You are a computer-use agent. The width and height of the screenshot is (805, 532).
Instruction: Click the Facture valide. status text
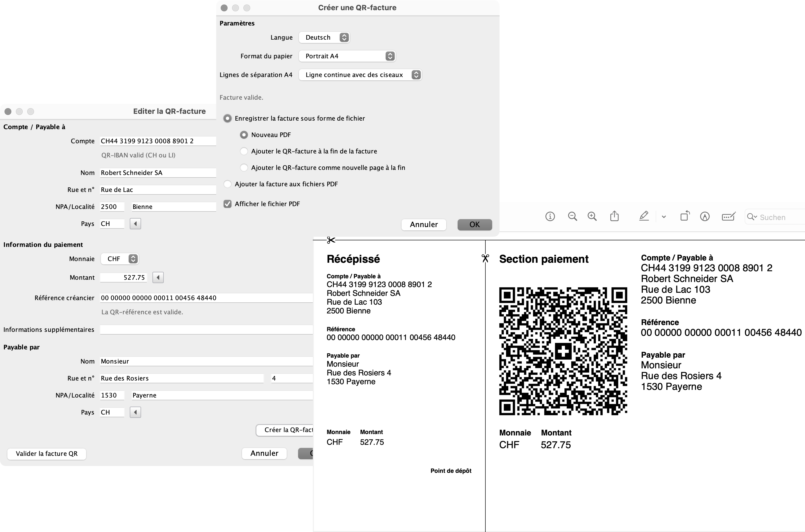(241, 97)
